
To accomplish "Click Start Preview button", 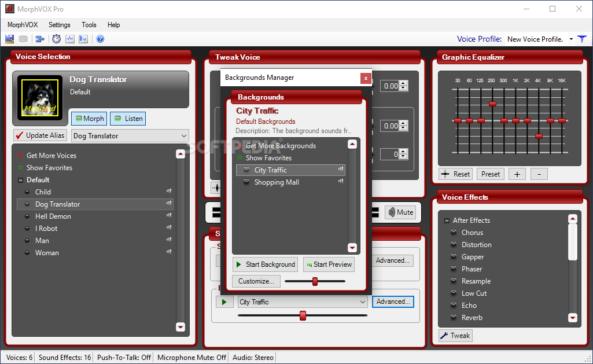I will 329,264.
